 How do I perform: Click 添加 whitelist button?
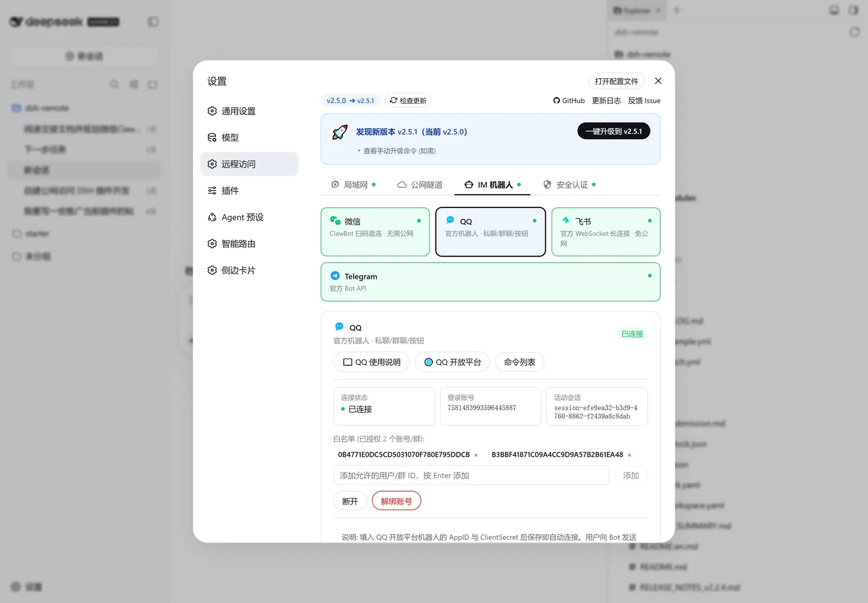click(x=631, y=475)
